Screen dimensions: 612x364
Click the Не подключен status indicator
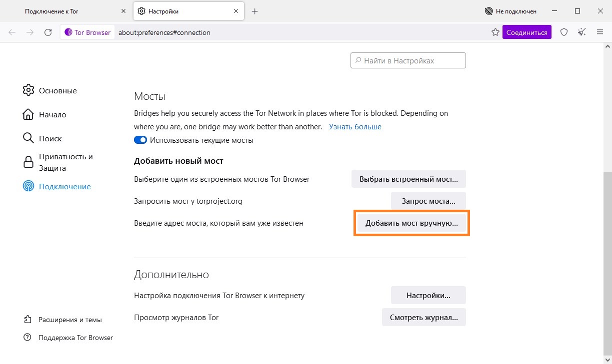[510, 11]
